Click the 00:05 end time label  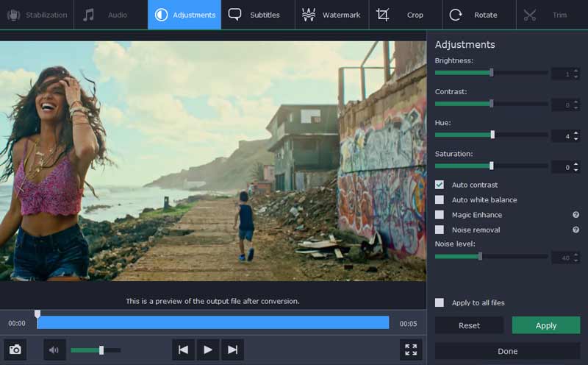[408, 323]
